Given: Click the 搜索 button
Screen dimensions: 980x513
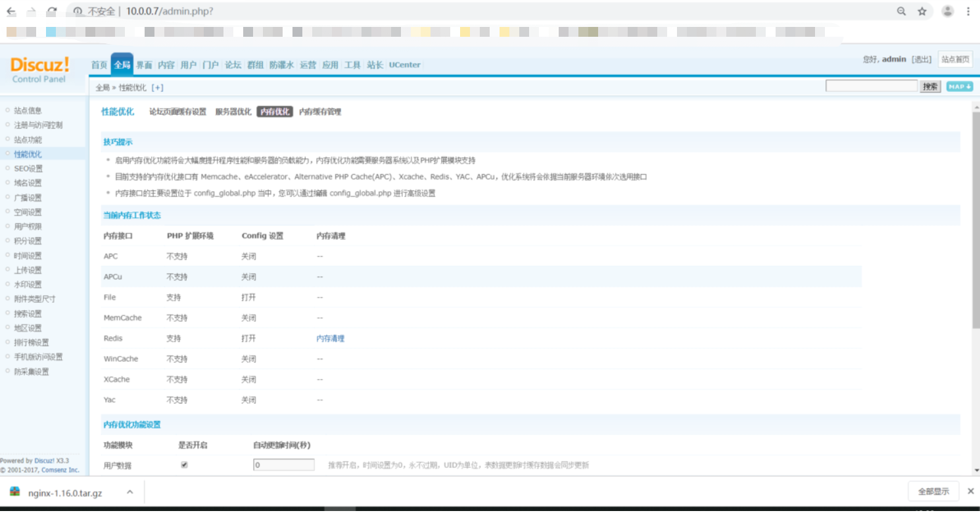Looking at the screenshot, I should pyautogui.click(x=930, y=87).
